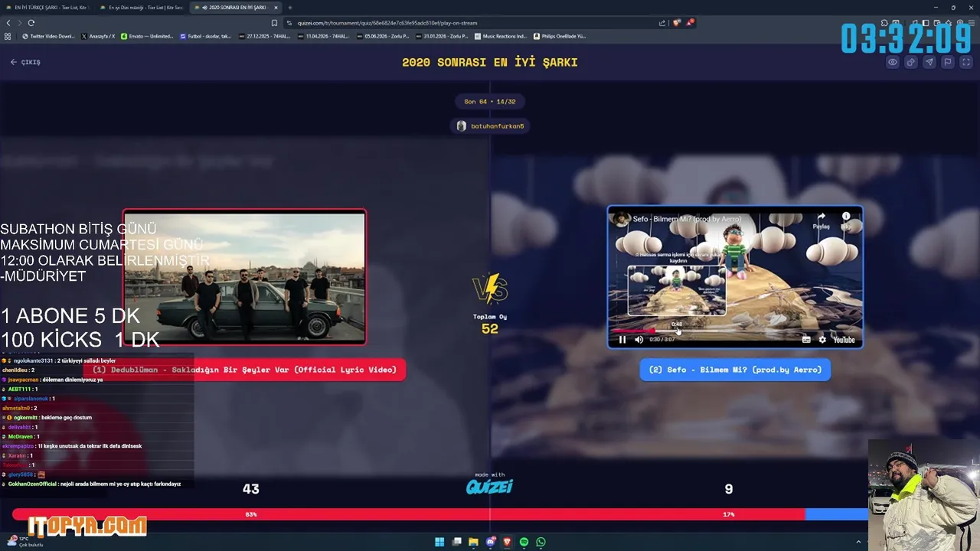980x551 pixels.
Task: Click the Dedublüman video thumbnail
Action: [245, 277]
